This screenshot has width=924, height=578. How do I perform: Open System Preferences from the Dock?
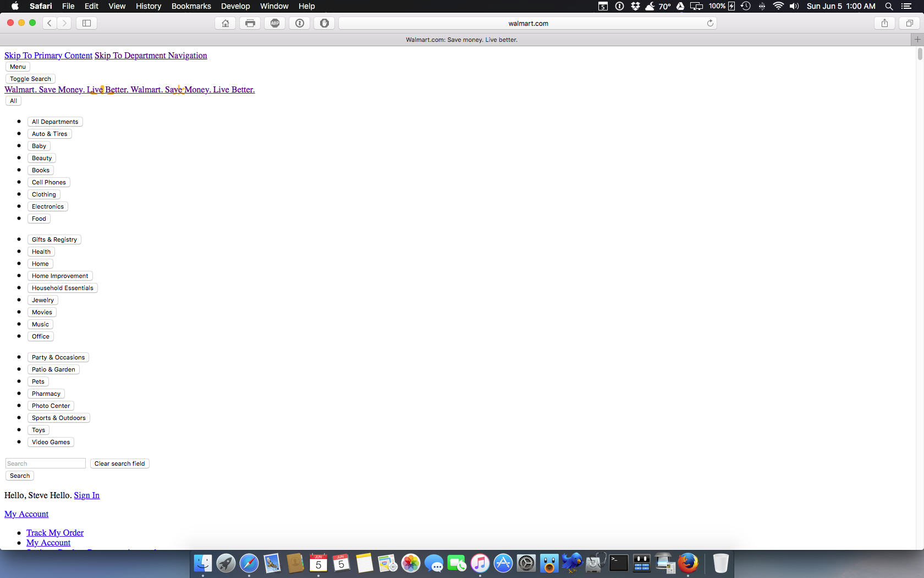click(526, 563)
